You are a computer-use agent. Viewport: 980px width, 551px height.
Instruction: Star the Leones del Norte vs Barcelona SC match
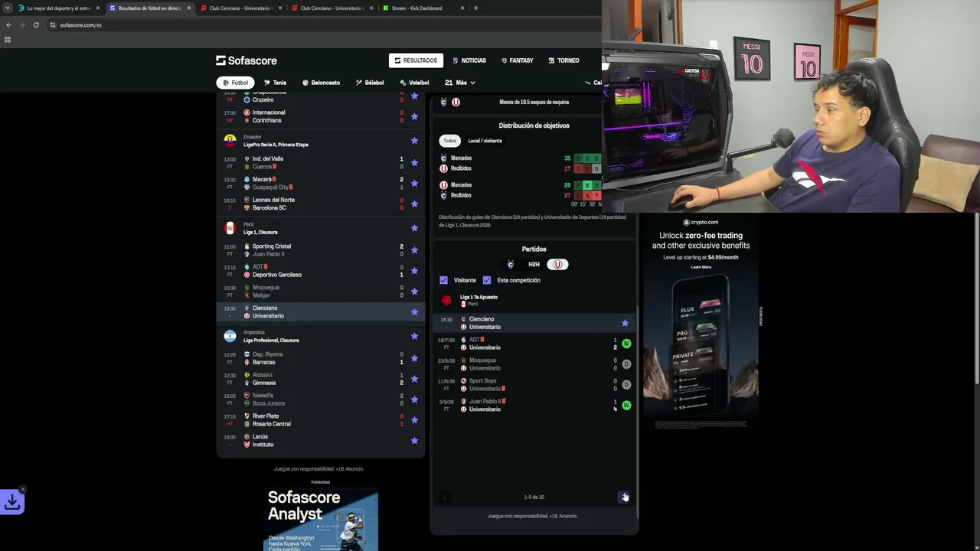click(x=414, y=204)
